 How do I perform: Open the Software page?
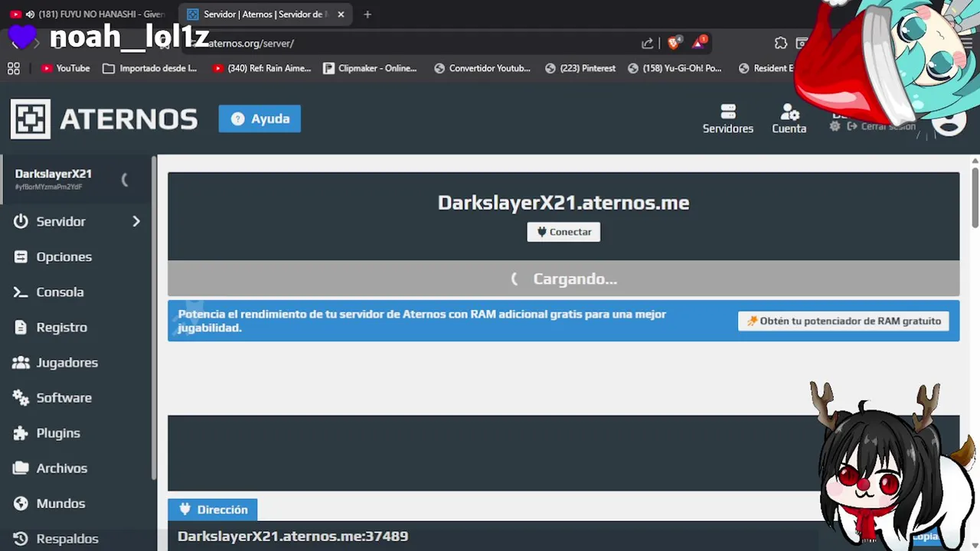(64, 397)
